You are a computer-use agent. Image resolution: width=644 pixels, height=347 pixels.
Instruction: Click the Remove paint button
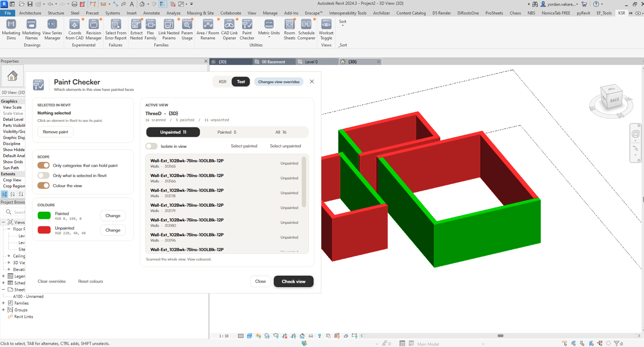pyautogui.click(x=56, y=132)
